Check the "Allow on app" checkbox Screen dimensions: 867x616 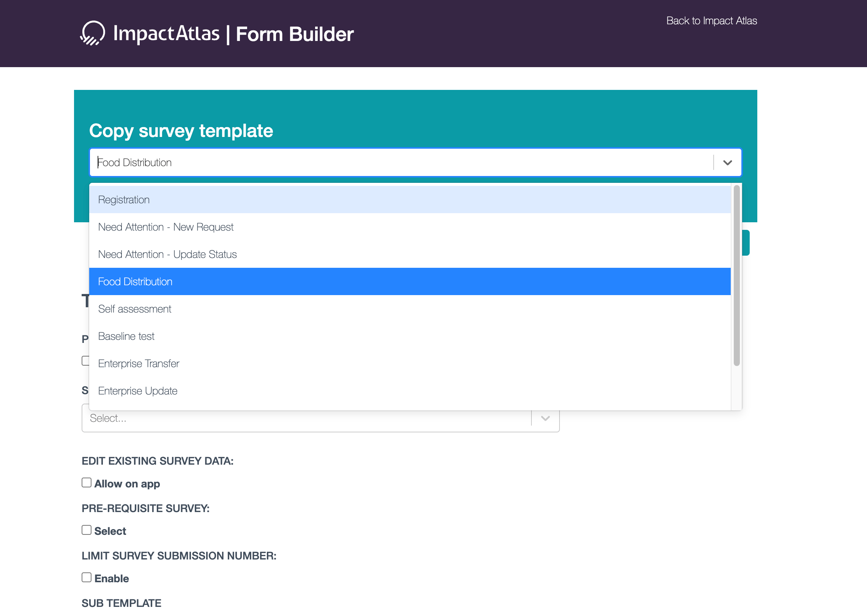[x=87, y=482]
